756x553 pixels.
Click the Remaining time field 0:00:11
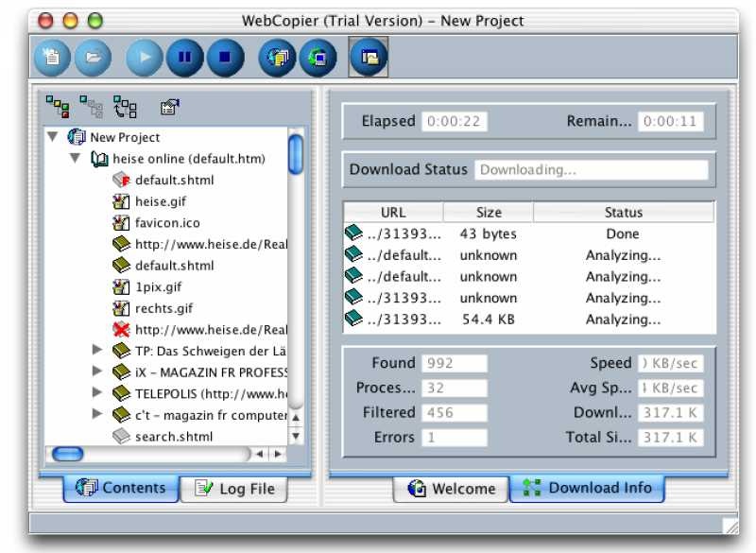point(670,121)
